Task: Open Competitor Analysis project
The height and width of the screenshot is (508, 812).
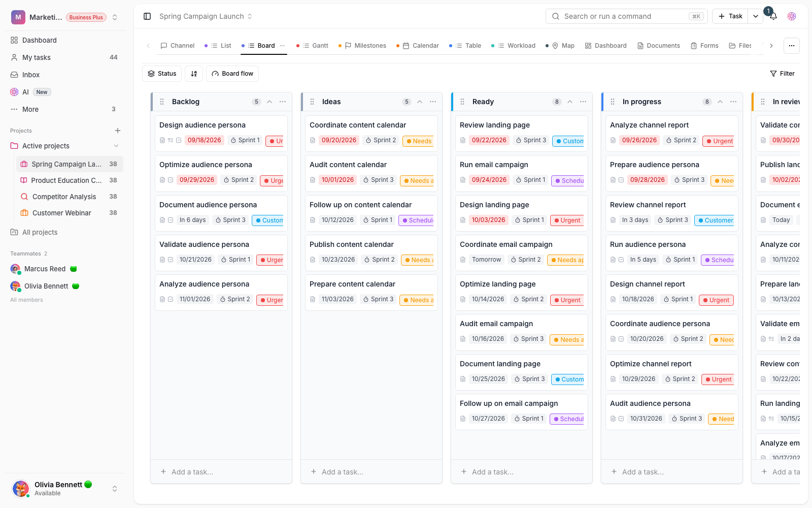Action: point(69,197)
